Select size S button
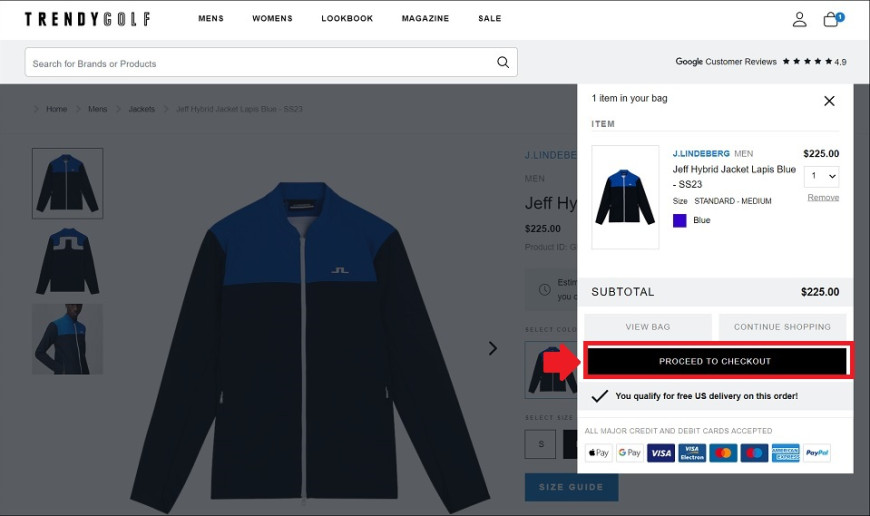Viewport: 870px width, 516px height. tap(540, 444)
